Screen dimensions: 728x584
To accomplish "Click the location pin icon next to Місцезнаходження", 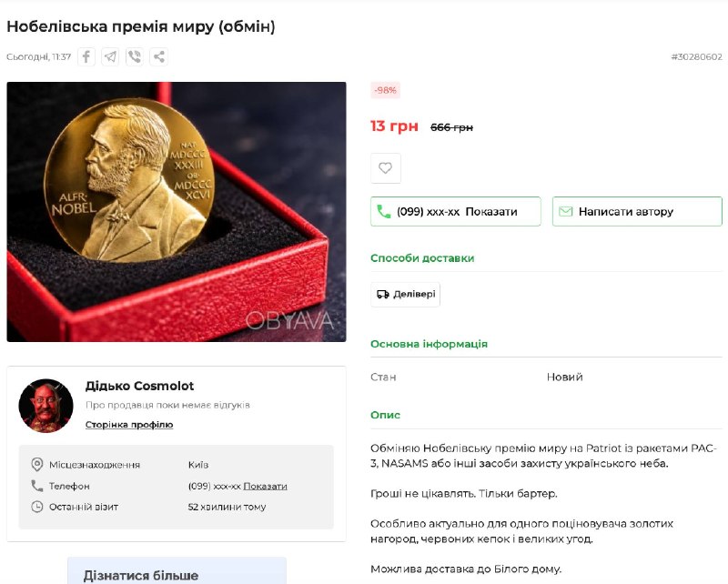I will 36,464.
